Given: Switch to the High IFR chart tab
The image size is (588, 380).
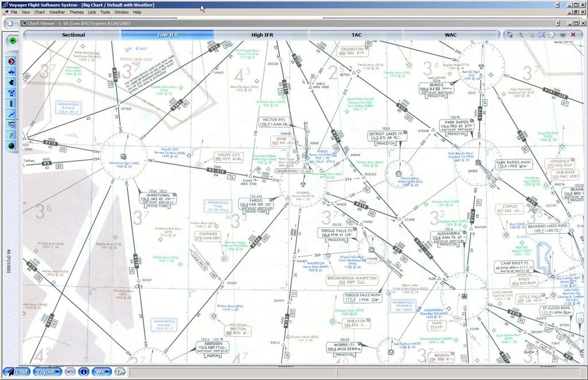Looking at the screenshot, I should pos(262,35).
